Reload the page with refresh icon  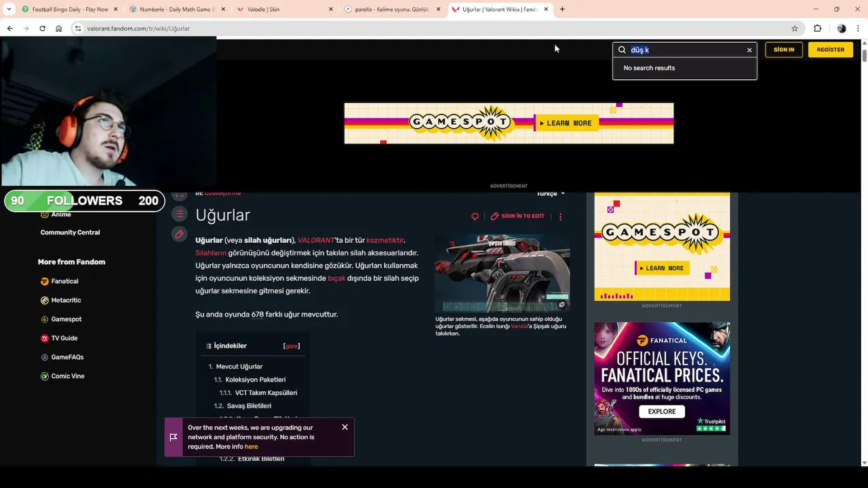42,28
